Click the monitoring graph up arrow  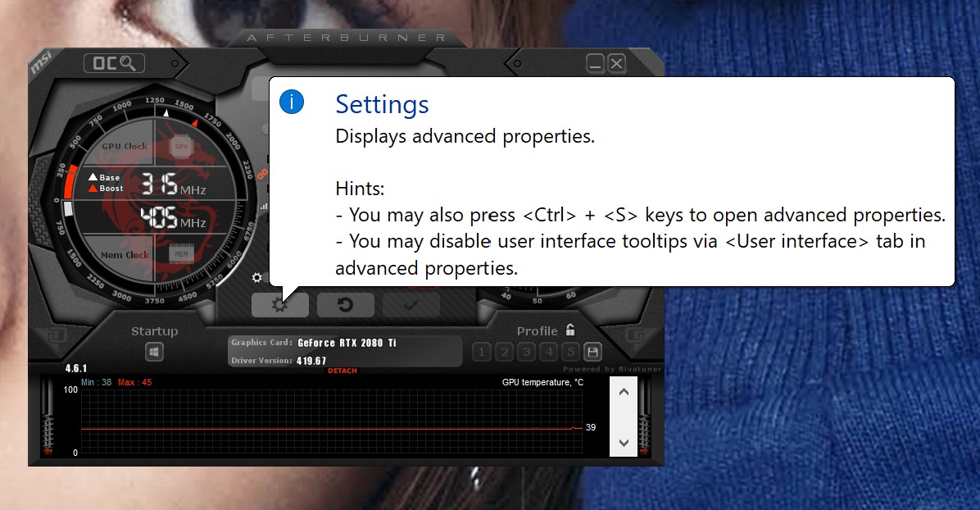pyautogui.click(x=623, y=392)
